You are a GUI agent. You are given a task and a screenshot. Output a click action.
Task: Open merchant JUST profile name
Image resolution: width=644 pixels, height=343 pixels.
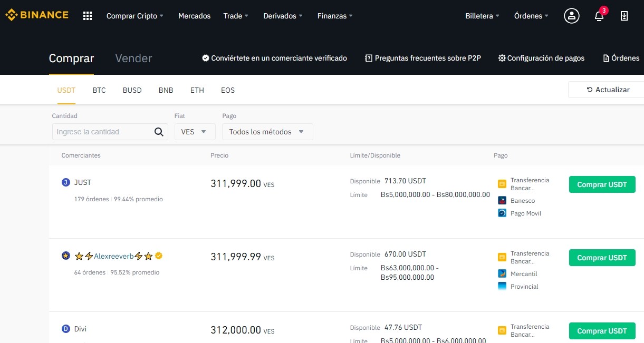83,182
